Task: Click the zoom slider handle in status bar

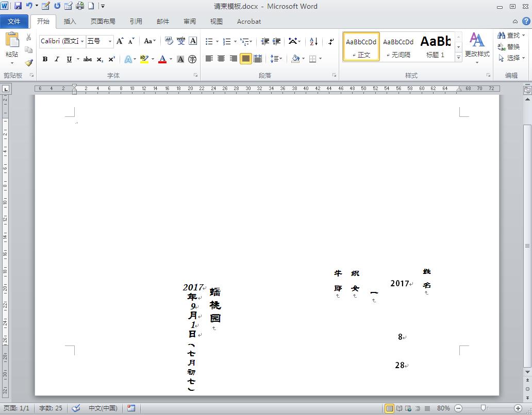Action: point(483,408)
